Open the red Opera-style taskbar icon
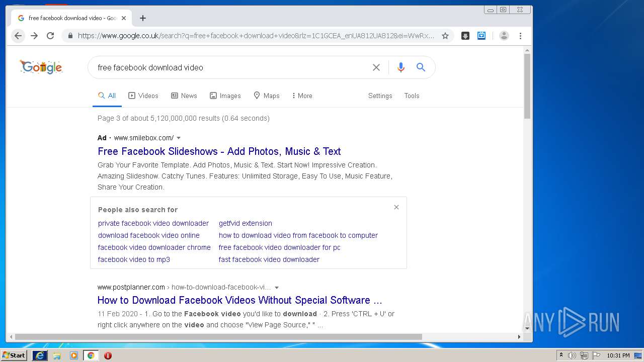Viewport: 644px width, 362px height. pyautogui.click(x=108, y=355)
